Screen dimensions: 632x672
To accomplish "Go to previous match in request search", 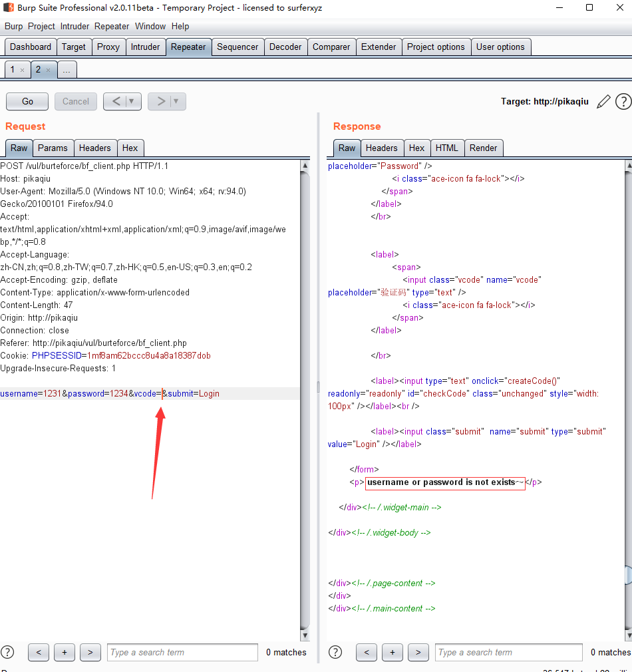I will [39, 652].
